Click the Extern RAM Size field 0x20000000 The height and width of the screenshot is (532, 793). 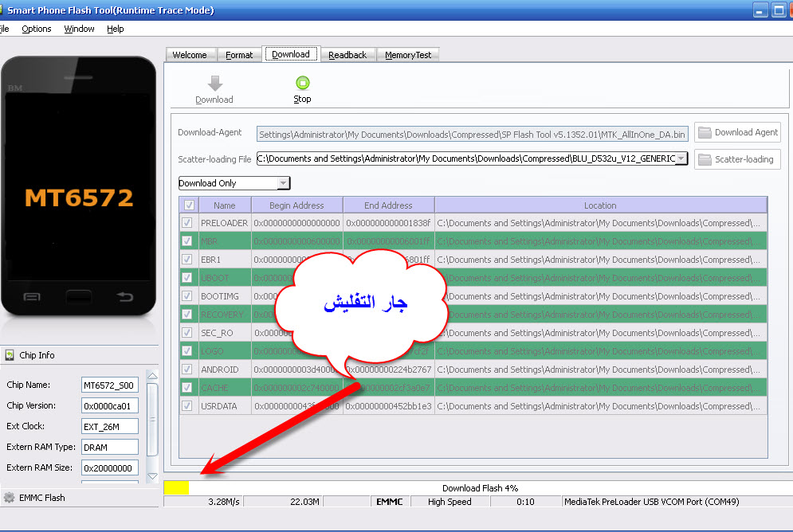tap(109, 467)
